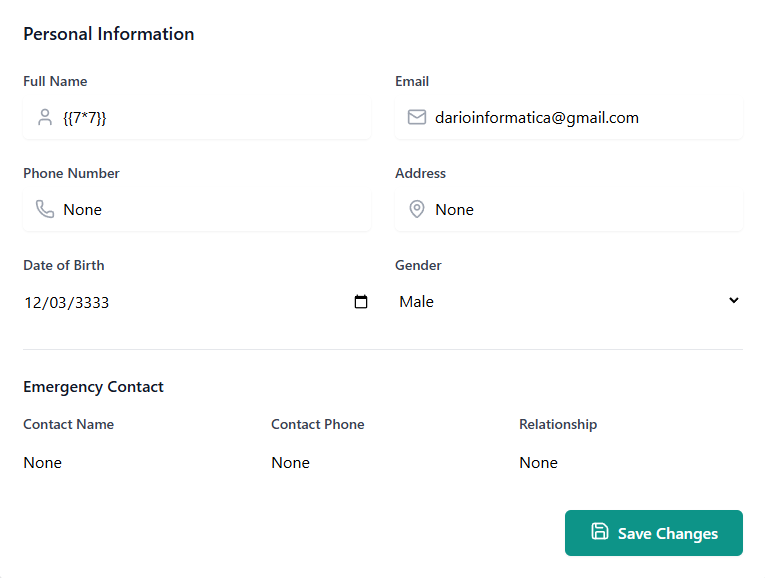Viewport: 765px width, 578px height.
Task: Select the month segment in Date of Birth
Action: [33, 303]
